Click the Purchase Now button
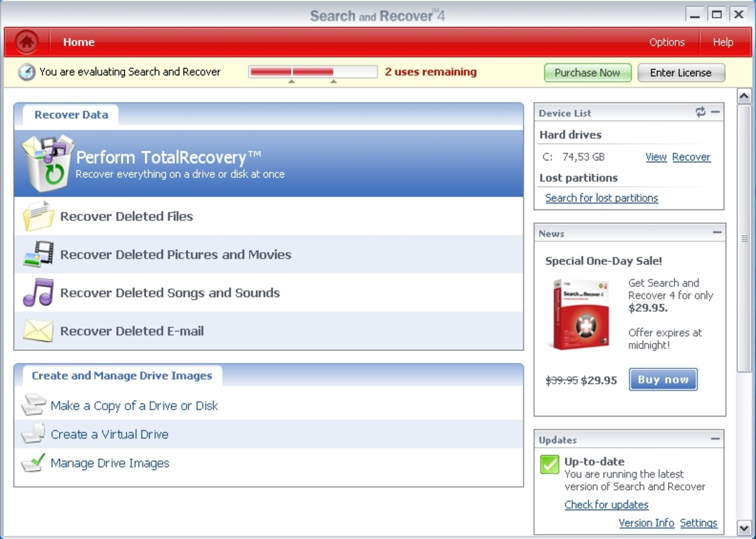This screenshot has height=539, width=756. coord(587,73)
